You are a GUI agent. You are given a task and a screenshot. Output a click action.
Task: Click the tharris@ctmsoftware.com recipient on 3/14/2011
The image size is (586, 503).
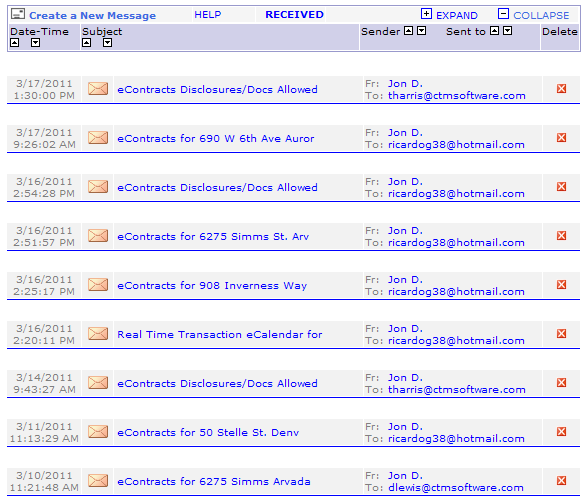pyautogui.click(x=457, y=389)
